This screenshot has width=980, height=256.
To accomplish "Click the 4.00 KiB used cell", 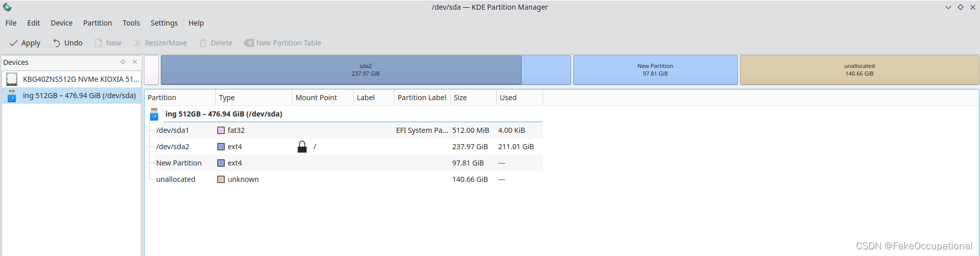I will click(511, 130).
